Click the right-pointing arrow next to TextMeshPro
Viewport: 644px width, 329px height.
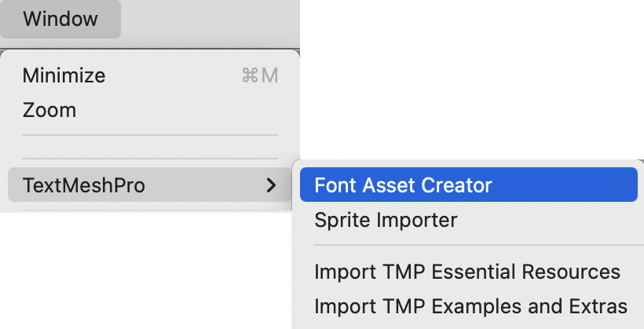[271, 185]
